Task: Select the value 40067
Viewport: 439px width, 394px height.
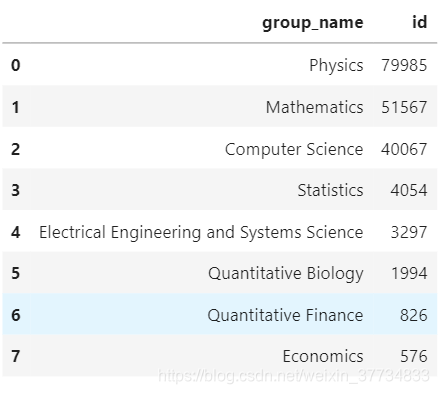Action: [404, 149]
